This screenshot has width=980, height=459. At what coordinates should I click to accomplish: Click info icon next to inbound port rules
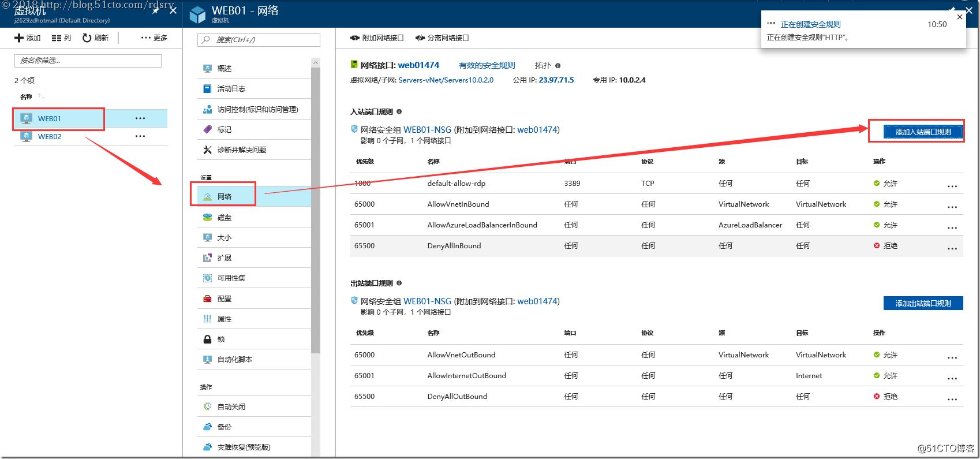click(399, 111)
